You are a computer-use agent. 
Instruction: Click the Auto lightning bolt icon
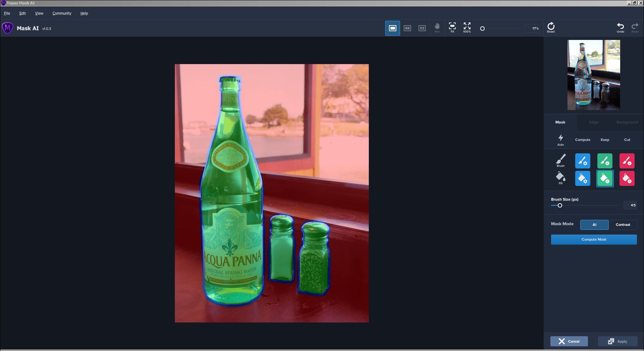560,140
